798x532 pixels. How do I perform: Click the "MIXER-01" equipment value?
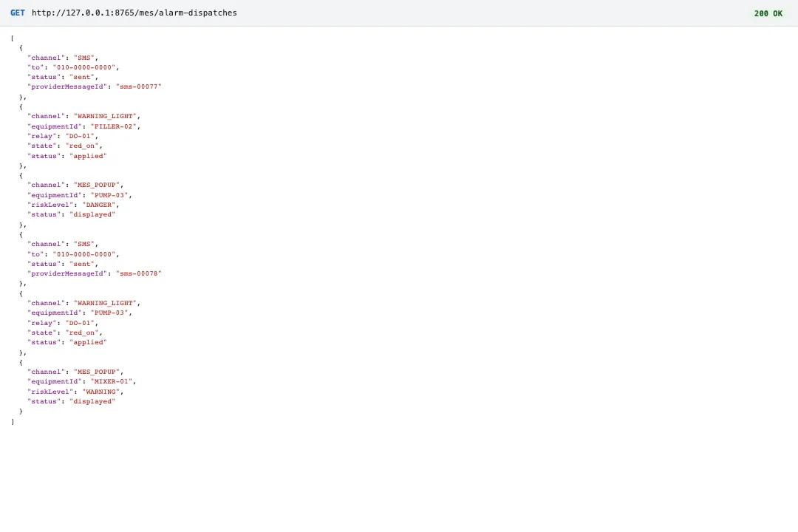(112, 381)
